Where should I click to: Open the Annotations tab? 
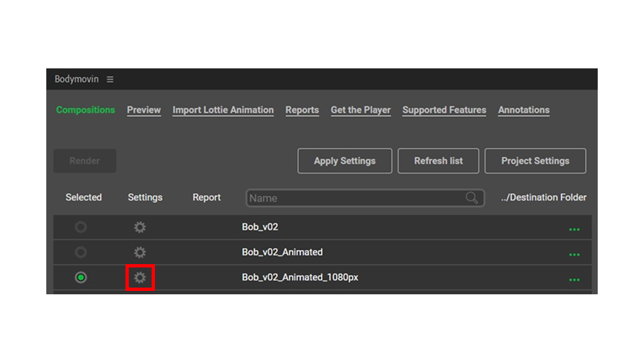(x=524, y=110)
